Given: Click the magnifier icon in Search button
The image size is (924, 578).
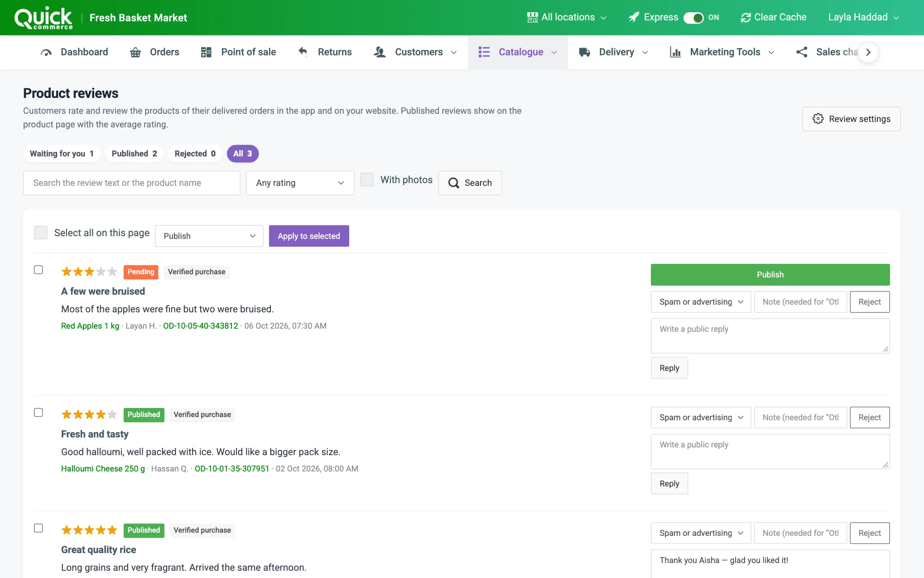Looking at the screenshot, I should tap(454, 183).
